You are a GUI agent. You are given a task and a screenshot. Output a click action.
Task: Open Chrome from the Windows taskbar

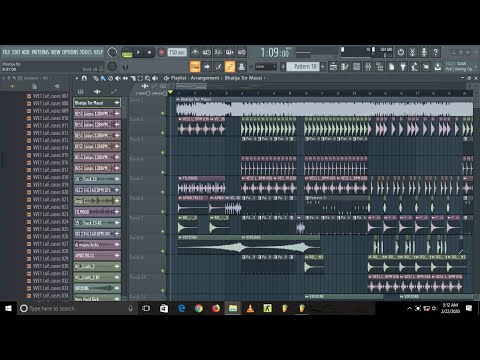tap(199, 308)
